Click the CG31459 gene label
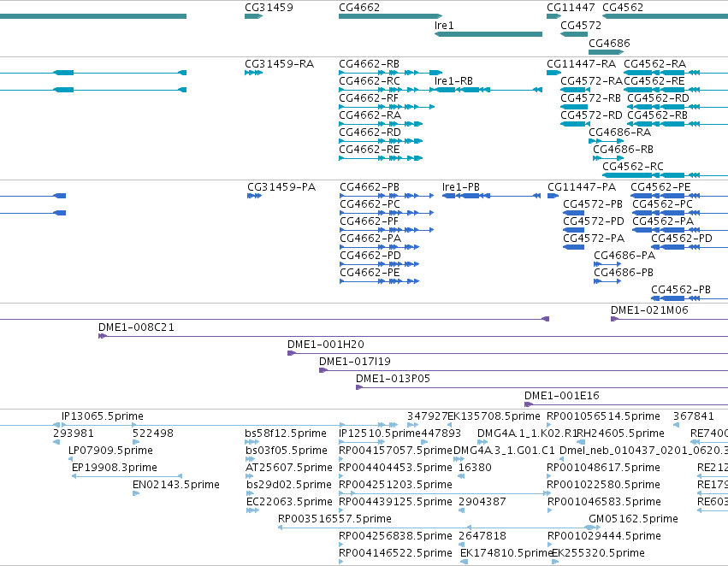 [x=269, y=8]
